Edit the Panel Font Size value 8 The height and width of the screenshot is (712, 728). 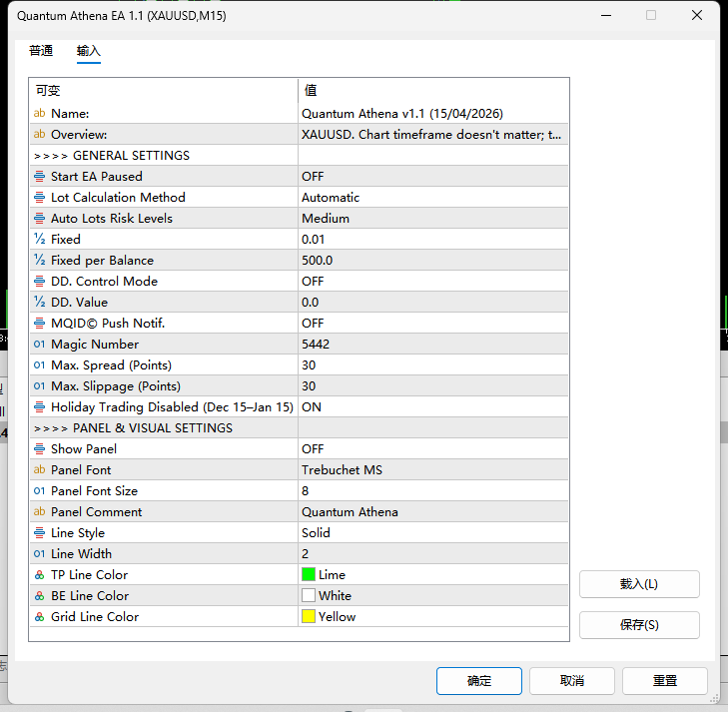pyautogui.click(x=433, y=491)
